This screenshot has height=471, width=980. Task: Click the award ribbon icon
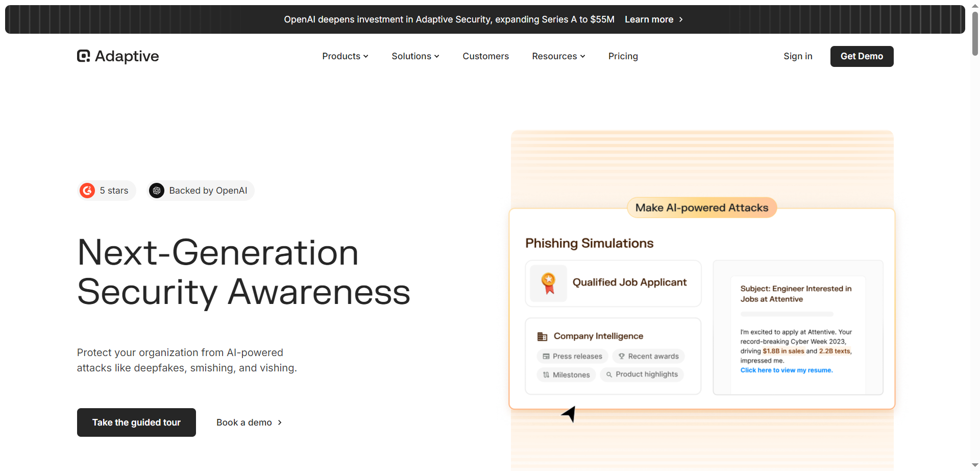pos(549,283)
